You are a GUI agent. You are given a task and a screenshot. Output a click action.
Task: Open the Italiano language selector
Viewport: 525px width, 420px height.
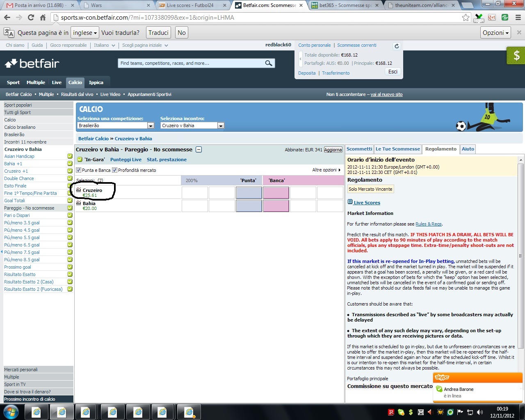coord(105,45)
